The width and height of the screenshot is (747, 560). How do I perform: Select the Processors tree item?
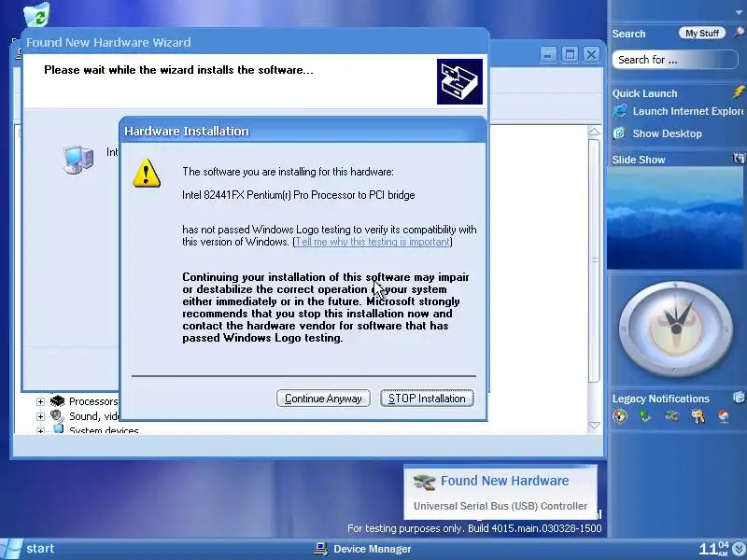point(93,401)
